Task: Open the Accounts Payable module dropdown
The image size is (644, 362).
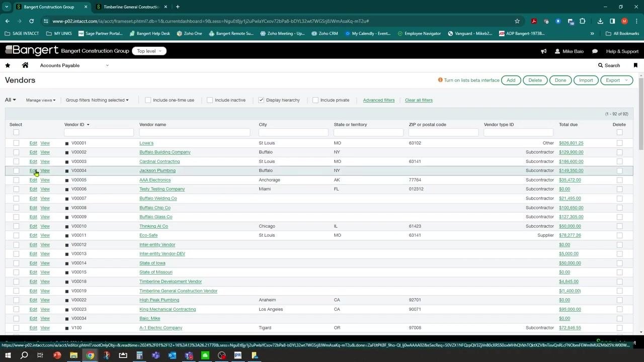Action: [74, 65]
